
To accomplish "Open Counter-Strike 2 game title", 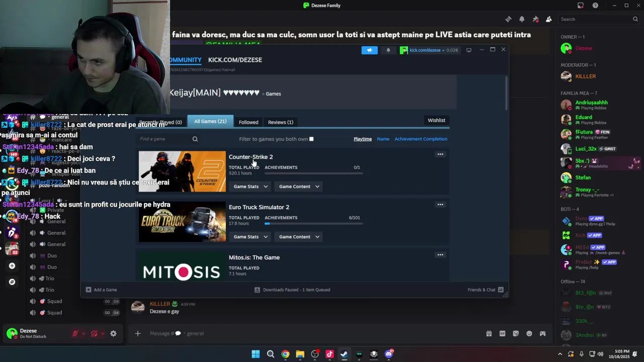I will point(251,157).
